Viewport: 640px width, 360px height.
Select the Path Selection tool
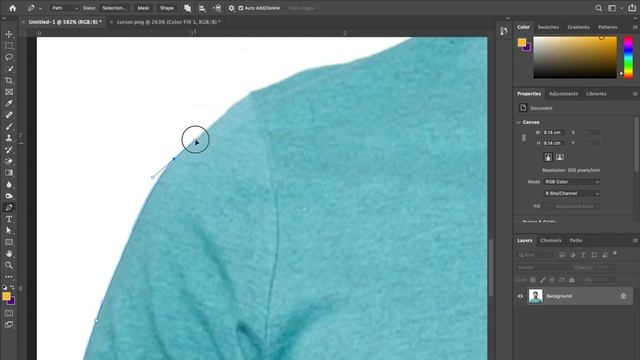coord(9,231)
